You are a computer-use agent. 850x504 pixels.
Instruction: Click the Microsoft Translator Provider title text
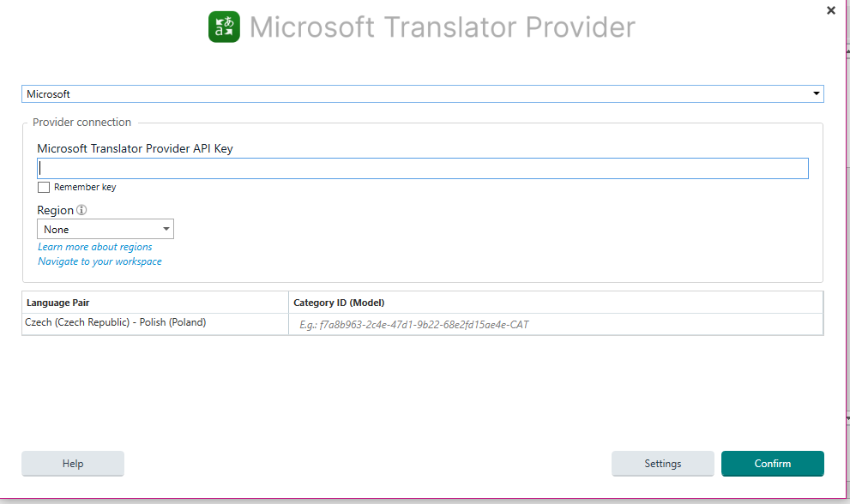click(x=442, y=27)
